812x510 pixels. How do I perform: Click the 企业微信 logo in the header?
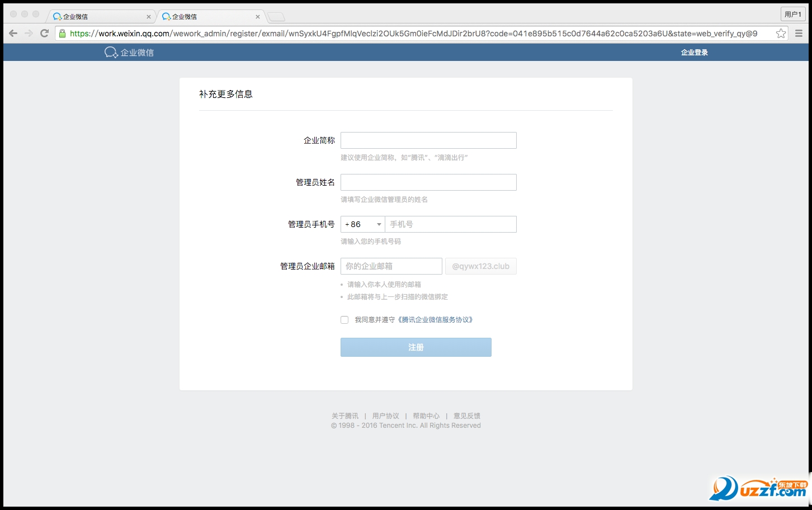(129, 53)
